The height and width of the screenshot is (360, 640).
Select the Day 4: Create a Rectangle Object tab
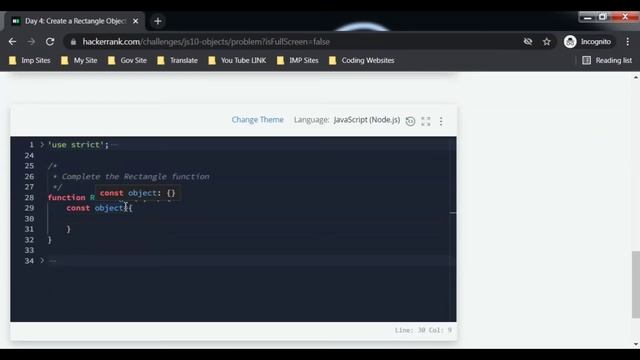75,21
